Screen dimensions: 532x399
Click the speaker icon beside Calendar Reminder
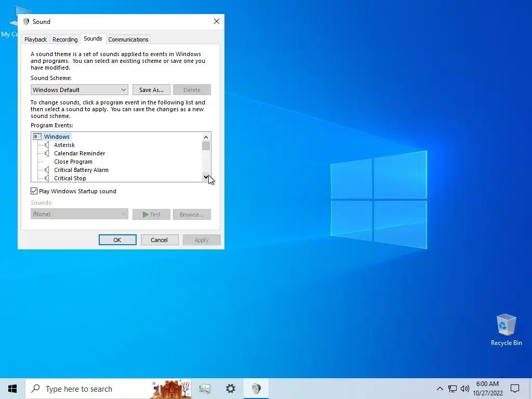click(x=47, y=153)
